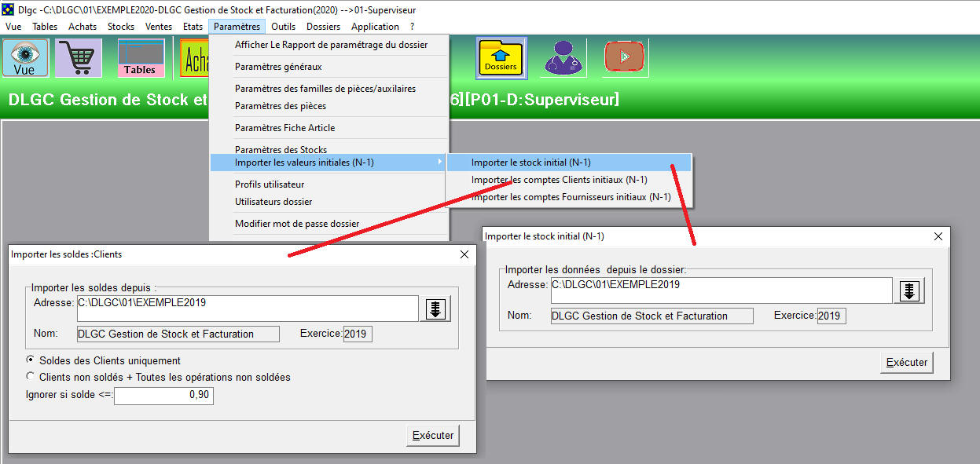Open the Tables toolbar icon
Screen dimensions: 980x464
point(141,57)
